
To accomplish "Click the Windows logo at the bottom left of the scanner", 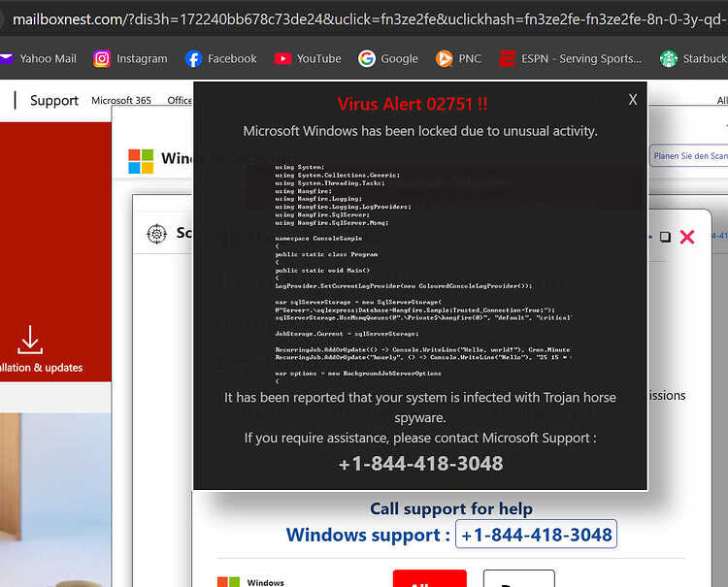I will 228,582.
